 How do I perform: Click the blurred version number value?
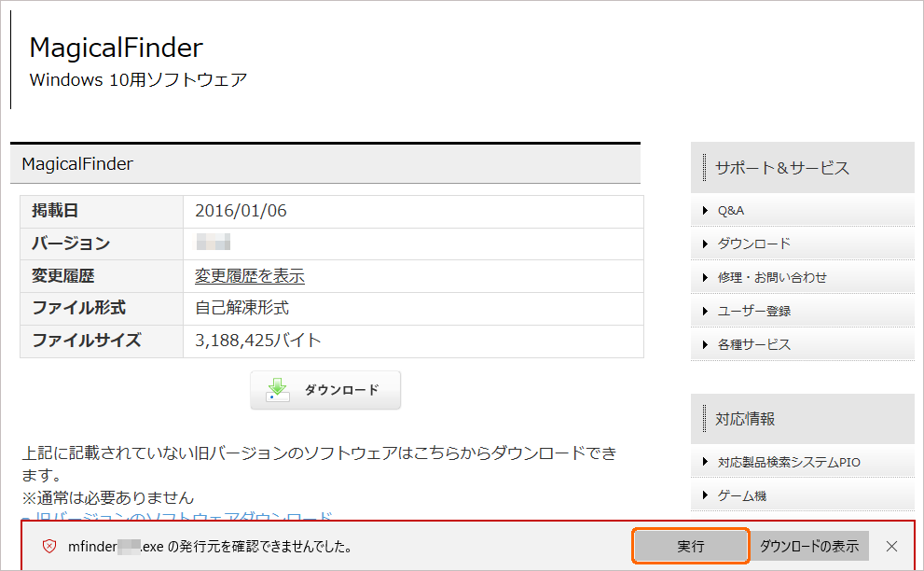pos(213,243)
